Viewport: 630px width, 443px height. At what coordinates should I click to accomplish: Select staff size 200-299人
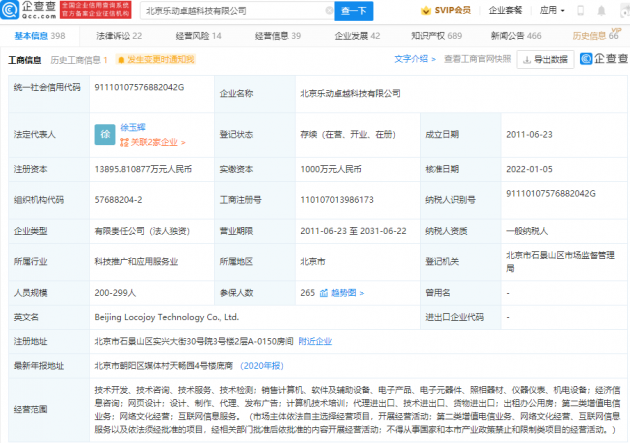point(115,293)
